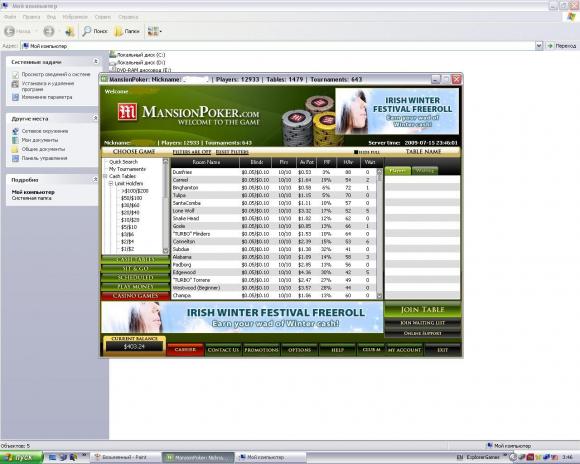580x464 pixels.
Task: Click the Network Places (Сетевое окружение) icon
Action: [x=15, y=131]
